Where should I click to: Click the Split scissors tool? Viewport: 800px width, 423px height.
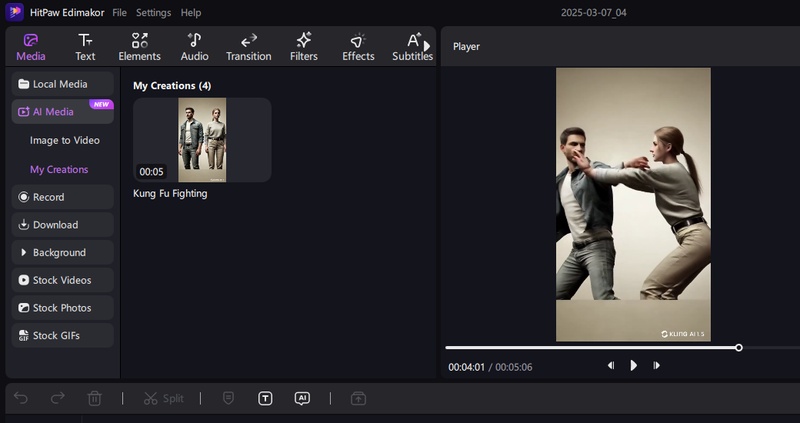click(163, 398)
